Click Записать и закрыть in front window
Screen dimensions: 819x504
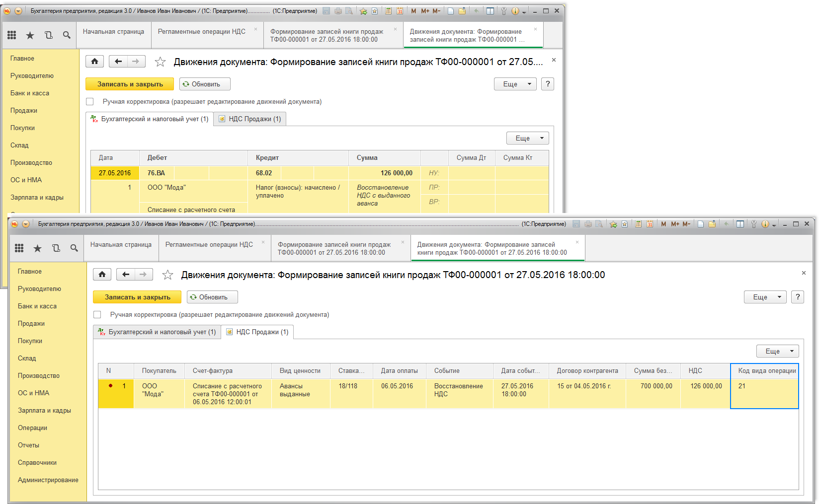[x=137, y=297]
